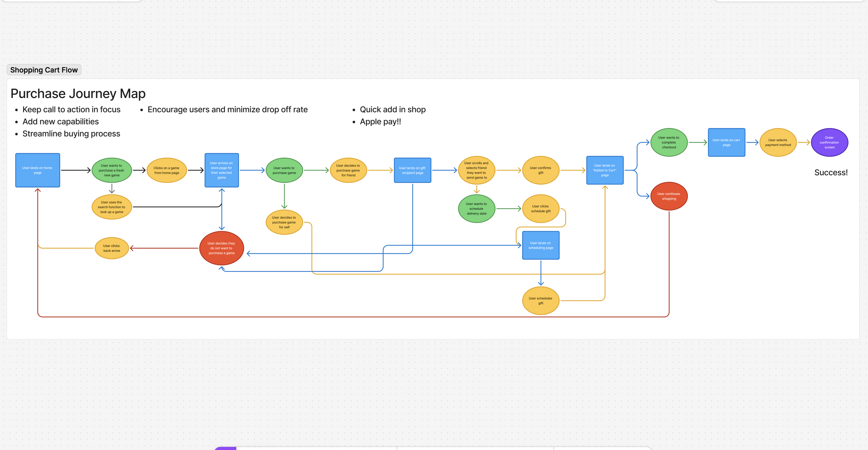
Task: Select the purple 'Order confirmation screen' node
Action: tap(829, 142)
